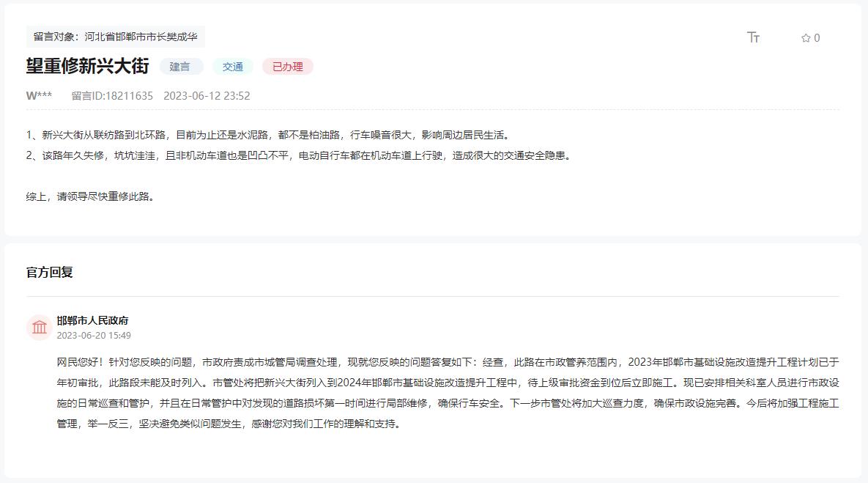Click the second line starting 该路年久失修
Screen dimensions: 868x483
(x=300, y=155)
